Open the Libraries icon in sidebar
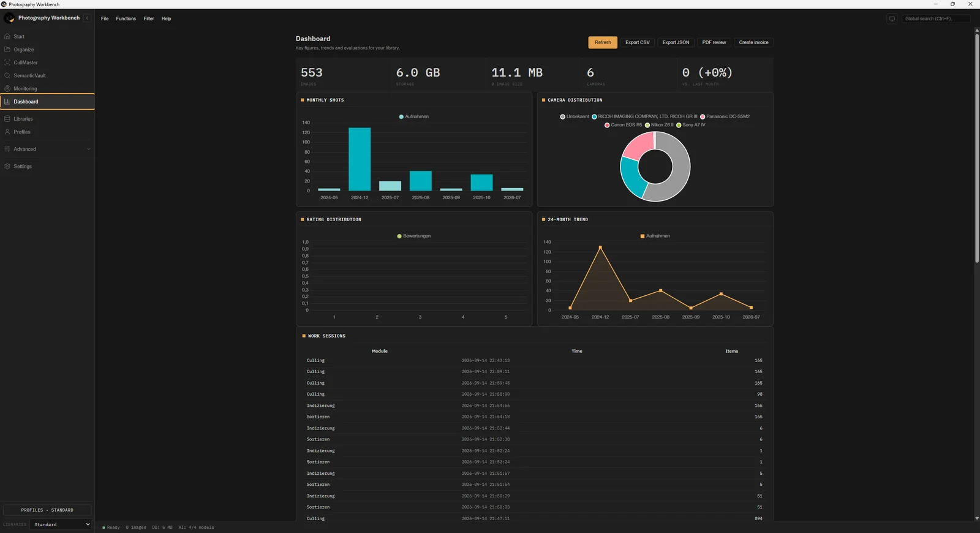The width and height of the screenshot is (980, 533). [x=7, y=119]
